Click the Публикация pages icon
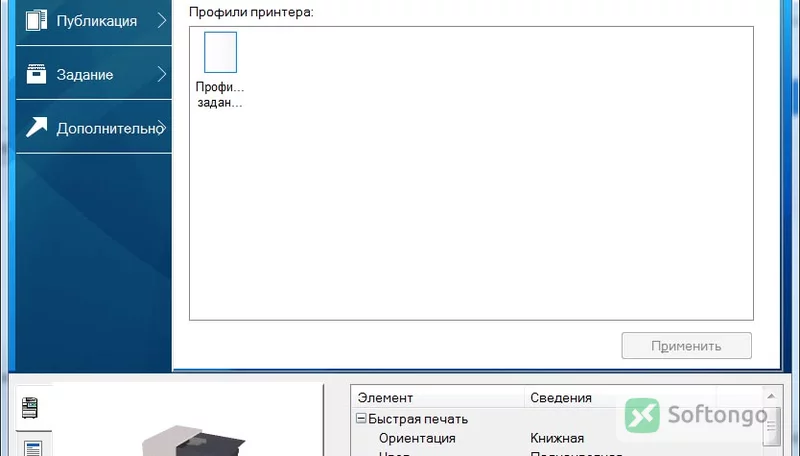The width and height of the screenshot is (800, 456). (36, 21)
